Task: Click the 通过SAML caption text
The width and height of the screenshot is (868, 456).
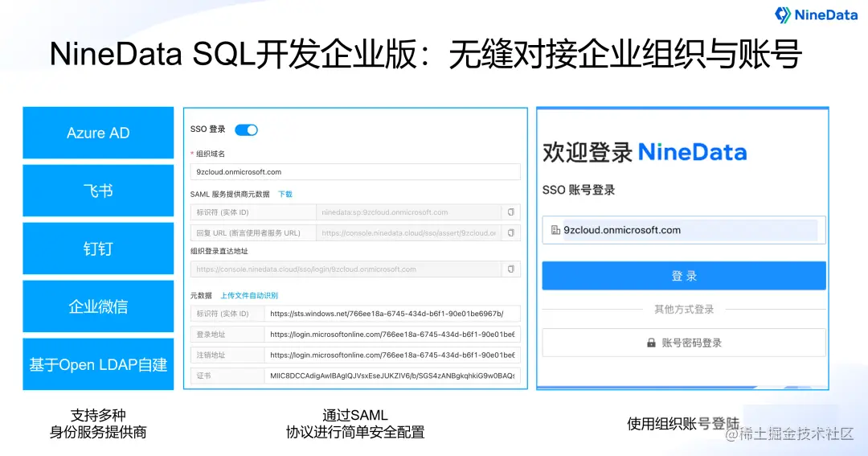Action: (355, 415)
